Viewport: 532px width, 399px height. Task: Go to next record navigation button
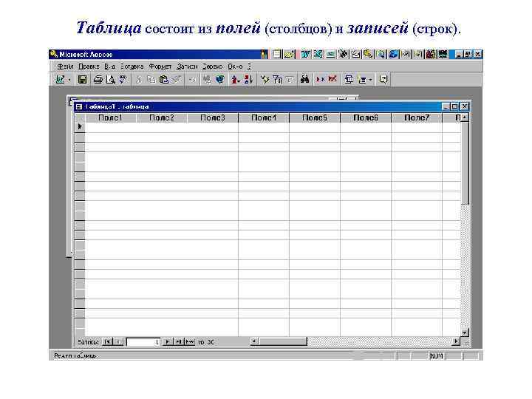tap(167, 342)
